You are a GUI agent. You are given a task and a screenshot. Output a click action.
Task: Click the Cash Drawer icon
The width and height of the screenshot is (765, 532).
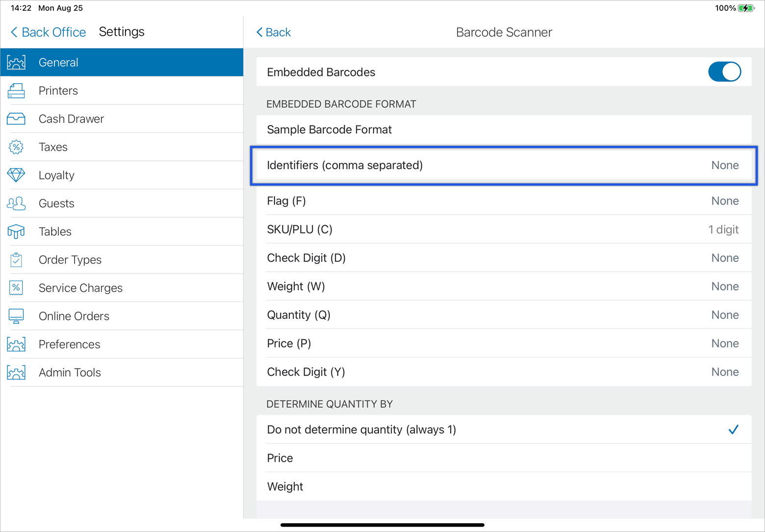pyautogui.click(x=16, y=119)
